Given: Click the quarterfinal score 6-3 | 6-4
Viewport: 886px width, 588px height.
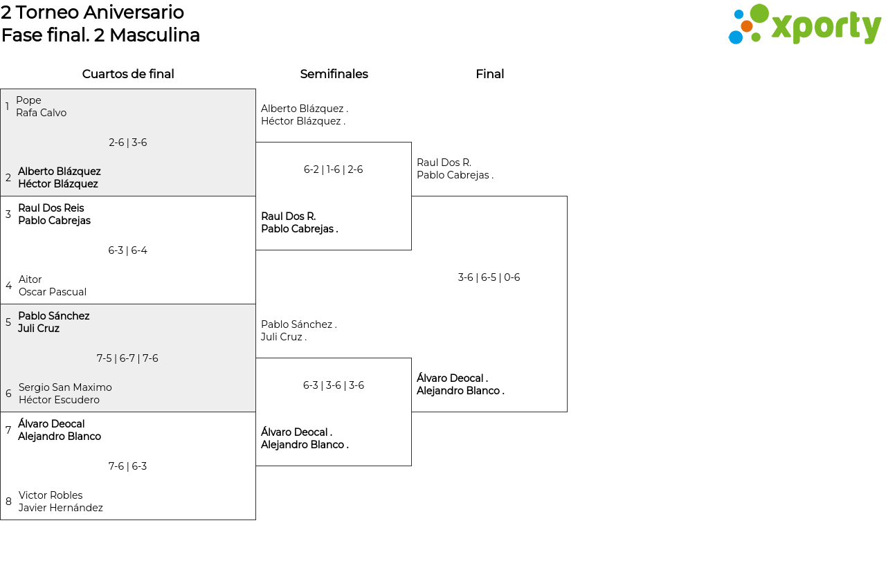Looking at the screenshot, I should (128, 250).
